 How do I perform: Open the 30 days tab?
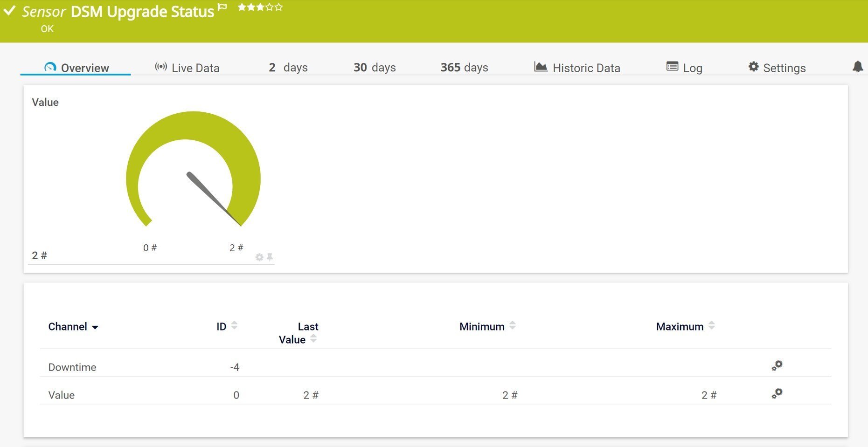click(375, 68)
